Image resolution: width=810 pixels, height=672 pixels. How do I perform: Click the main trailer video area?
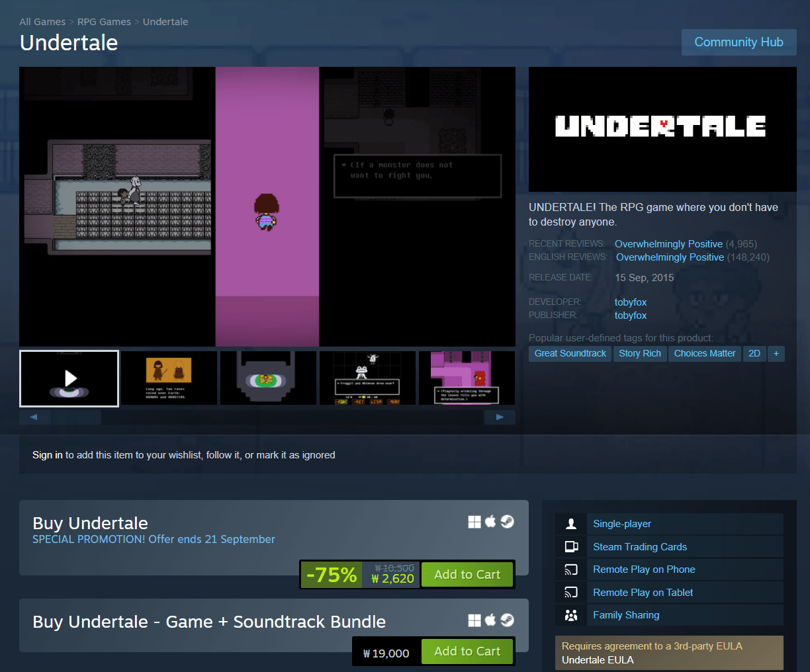[x=267, y=206]
